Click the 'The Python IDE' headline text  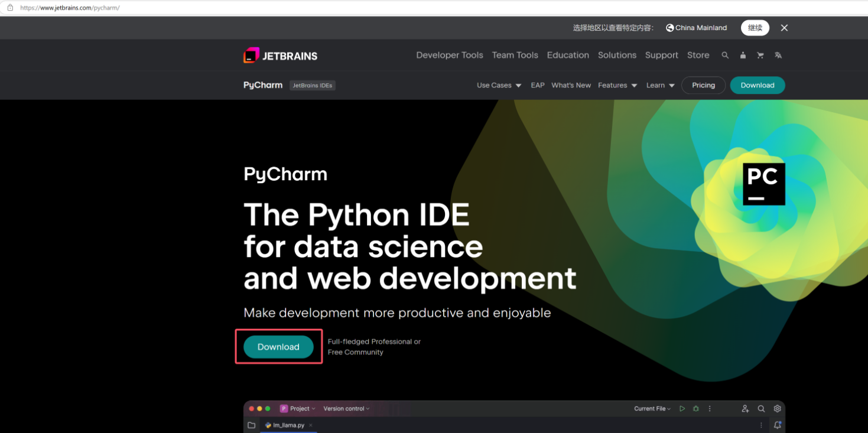(356, 214)
